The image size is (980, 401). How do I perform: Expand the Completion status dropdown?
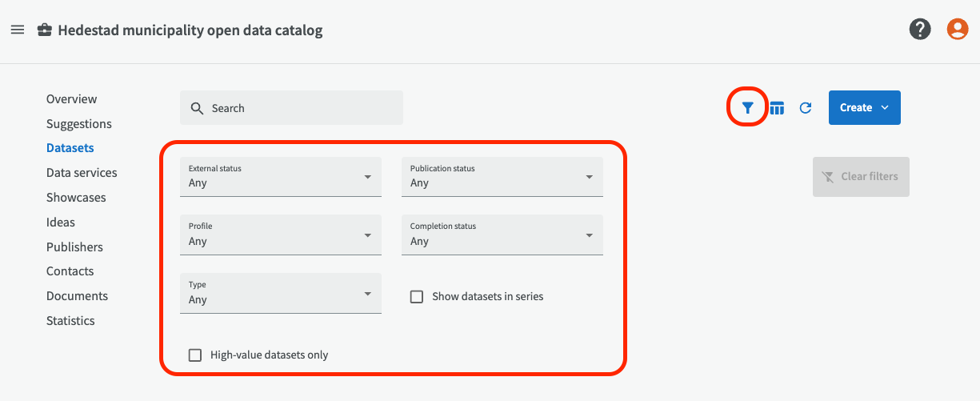(x=502, y=235)
